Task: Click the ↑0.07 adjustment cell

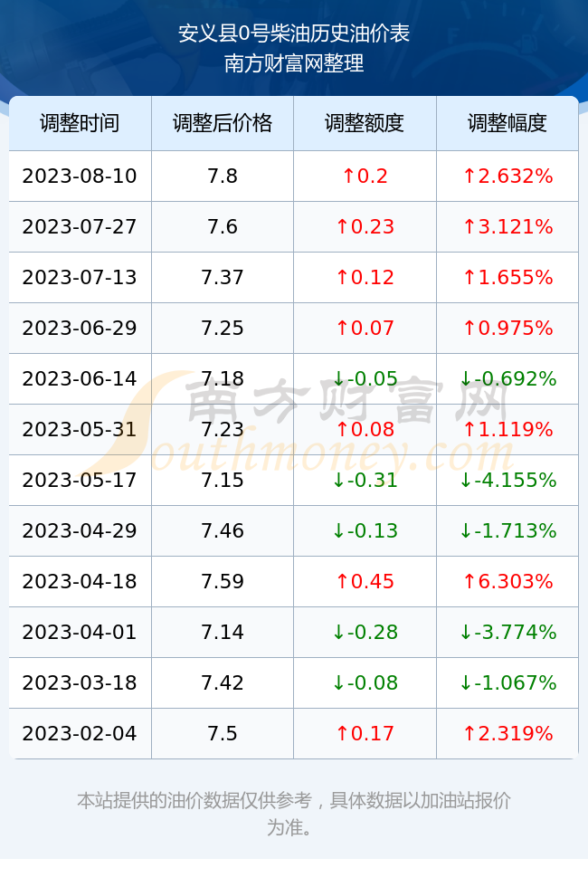Action: click(x=365, y=328)
